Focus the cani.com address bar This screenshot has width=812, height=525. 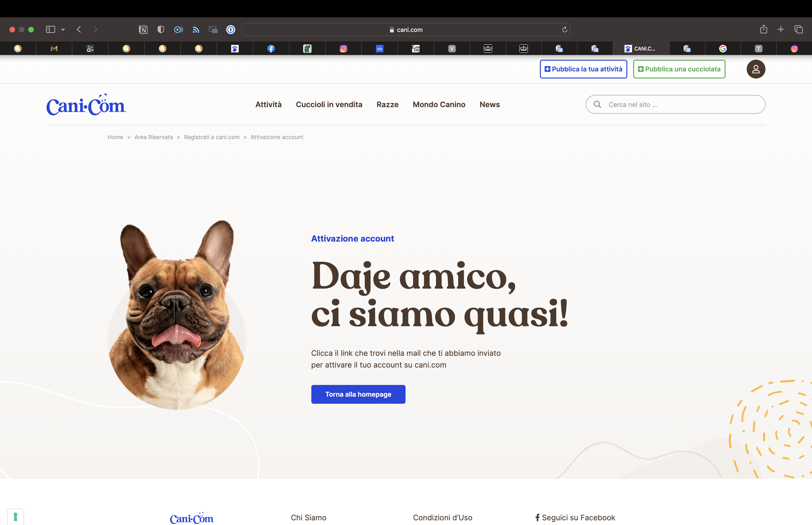pyautogui.click(x=406, y=30)
